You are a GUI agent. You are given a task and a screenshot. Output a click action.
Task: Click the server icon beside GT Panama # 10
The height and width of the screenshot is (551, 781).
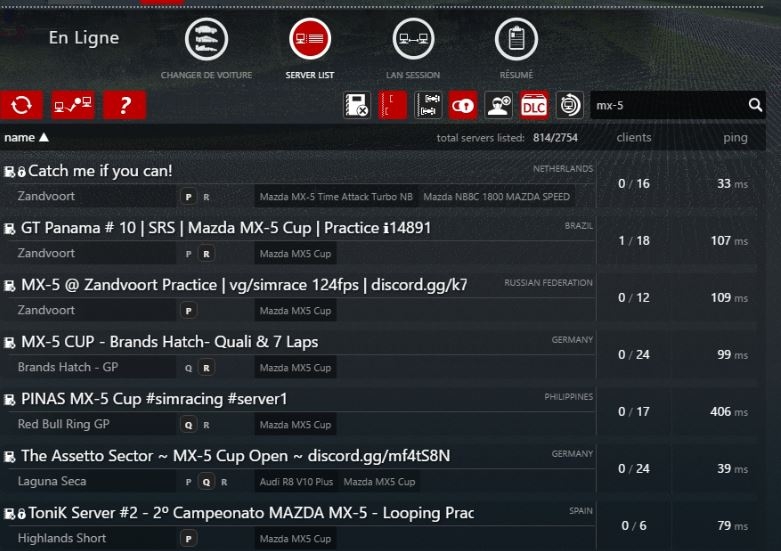click(x=9, y=229)
